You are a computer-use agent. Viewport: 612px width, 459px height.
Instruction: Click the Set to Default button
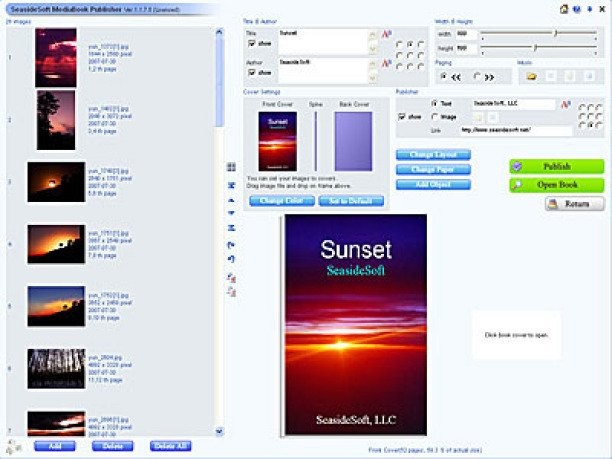[351, 201]
